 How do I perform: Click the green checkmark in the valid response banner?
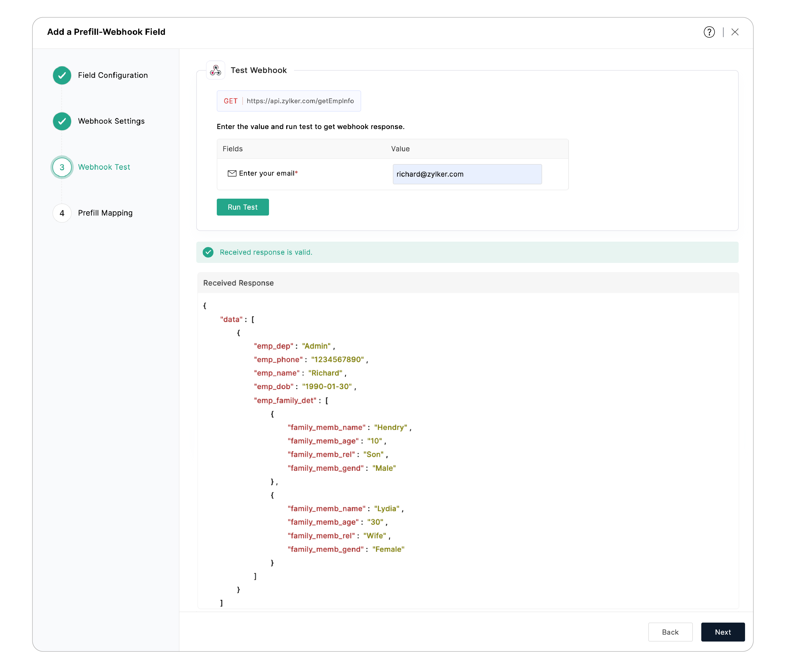[208, 252]
